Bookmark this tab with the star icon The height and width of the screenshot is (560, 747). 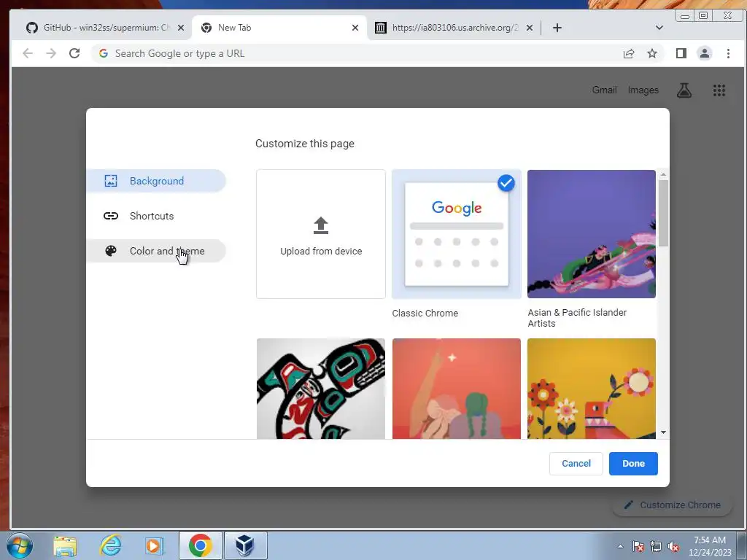click(652, 53)
